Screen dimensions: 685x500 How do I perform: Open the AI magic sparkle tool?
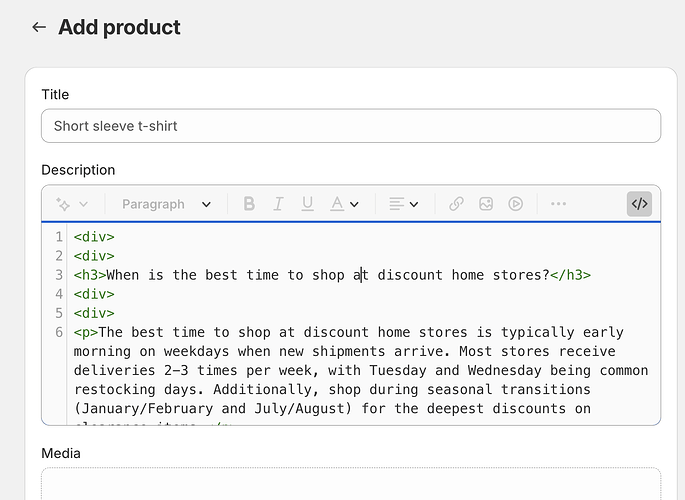point(63,204)
